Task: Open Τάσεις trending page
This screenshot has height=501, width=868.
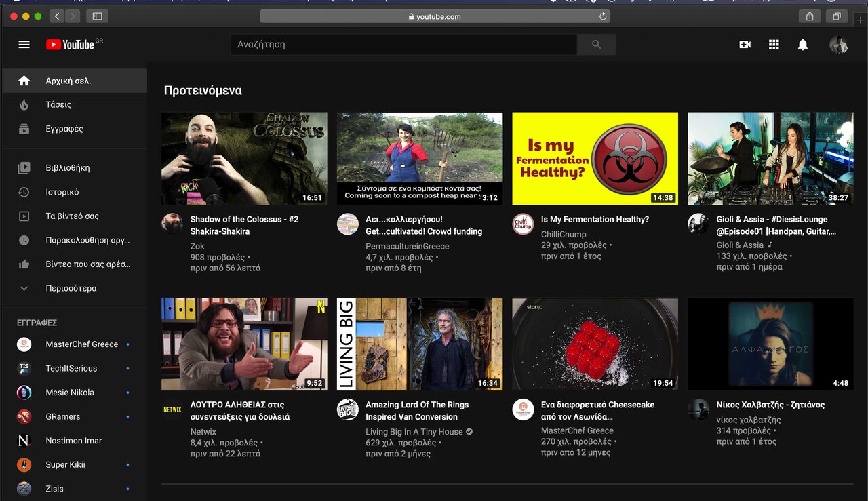Action: [x=75, y=104]
